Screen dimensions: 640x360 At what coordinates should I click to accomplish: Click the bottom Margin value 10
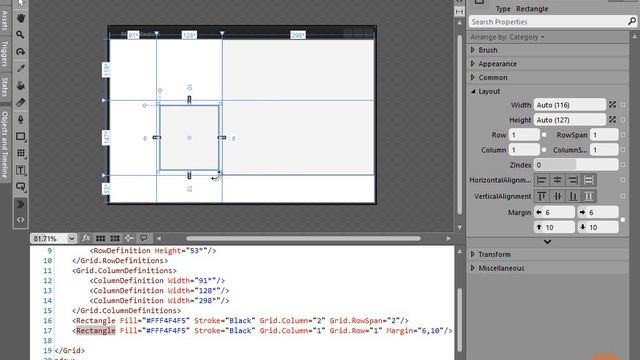598,227
